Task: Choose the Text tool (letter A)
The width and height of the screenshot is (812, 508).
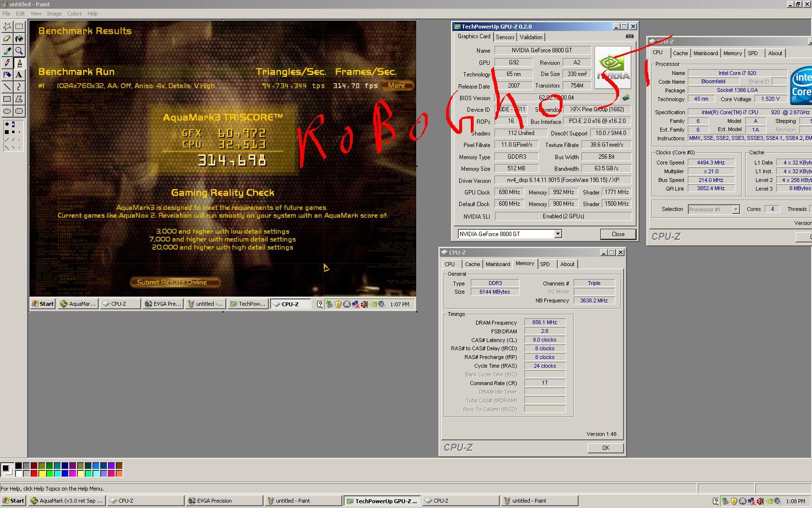Action: (x=19, y=75)
